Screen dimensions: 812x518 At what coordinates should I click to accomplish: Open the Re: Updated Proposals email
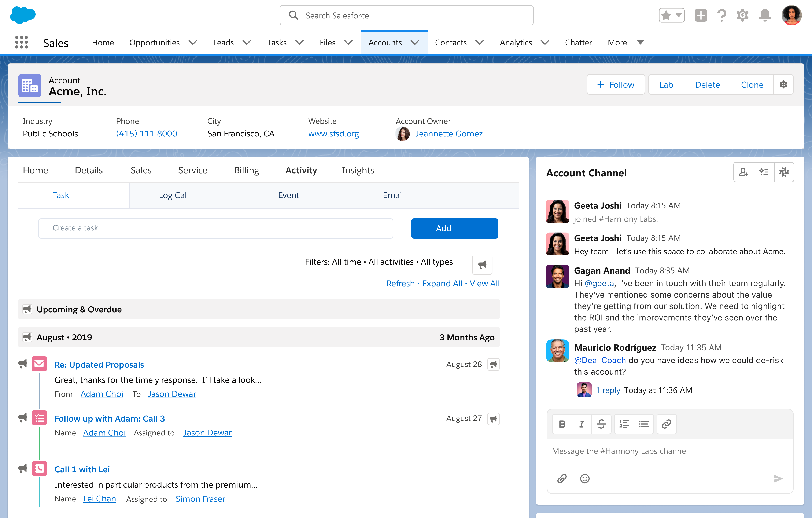click(x=99, y=364)
